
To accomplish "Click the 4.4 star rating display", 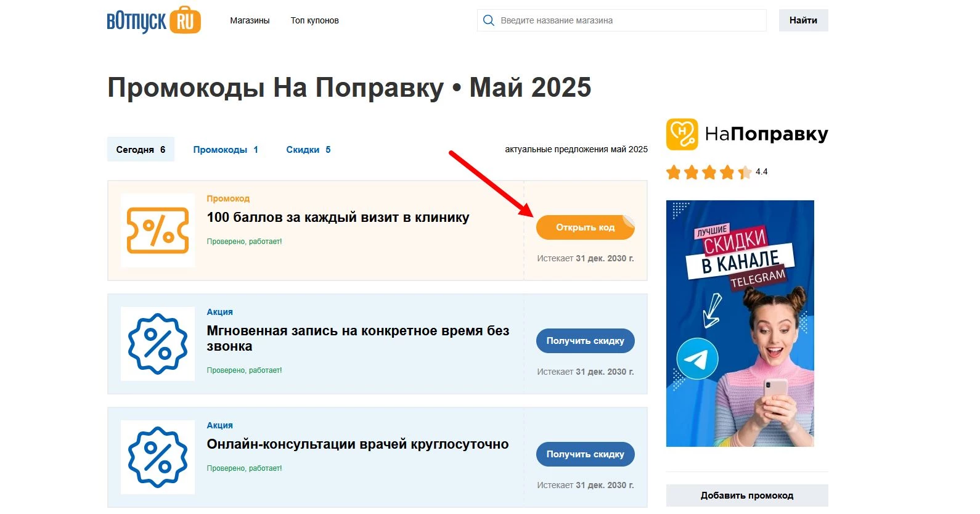I will point(762,172).
